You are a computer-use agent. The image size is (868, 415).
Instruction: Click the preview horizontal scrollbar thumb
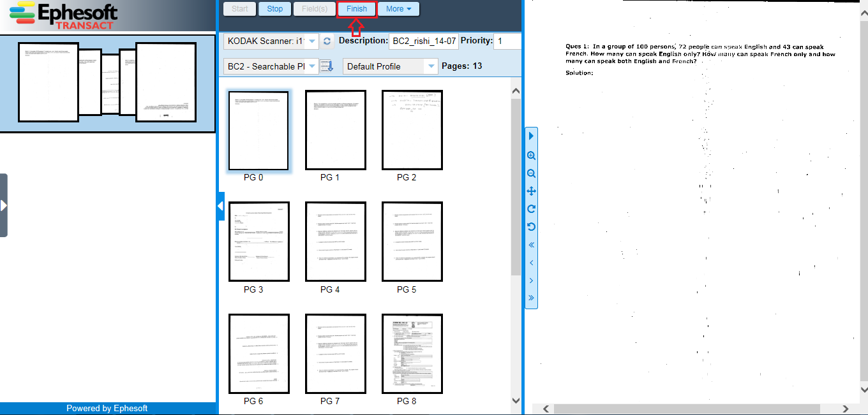[x=686, y=409]
